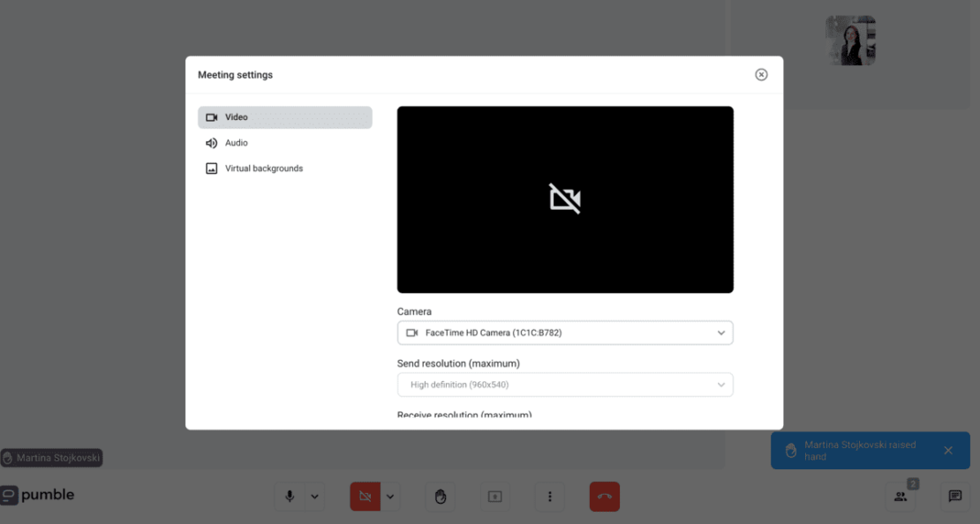980x524 pixels.
Task: Click the Pumble logo
Action: [38, 495]
